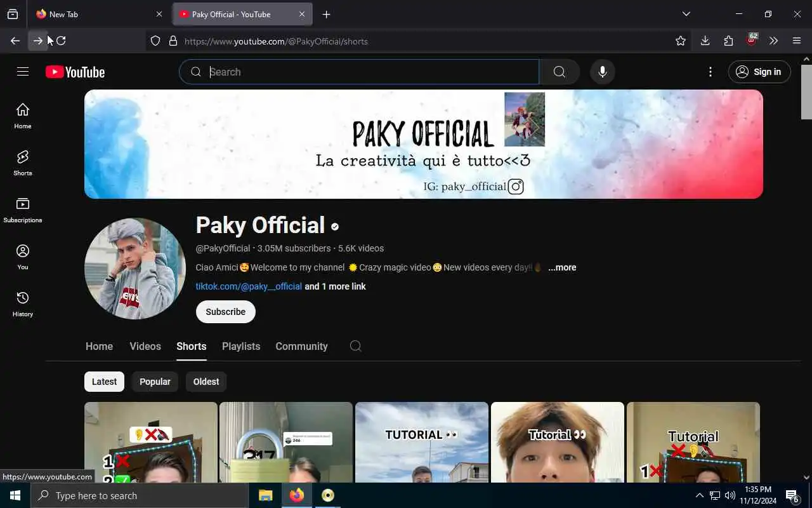Viewport: 812px width, 508px height.
Task: Open the You section in sidebar
Action: pyautogui.click(x=23, y=257)
